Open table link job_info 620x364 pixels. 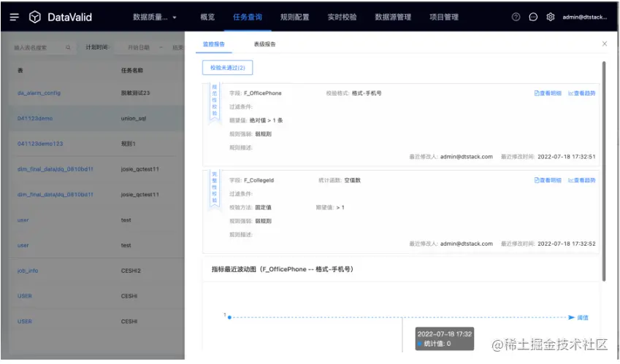[x=28, y=271]
